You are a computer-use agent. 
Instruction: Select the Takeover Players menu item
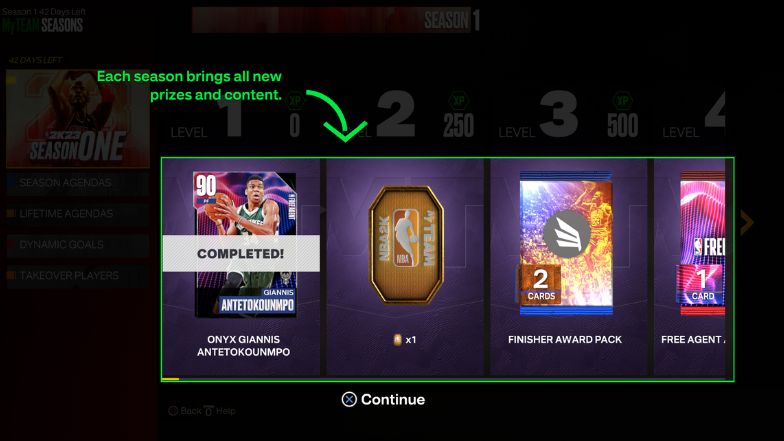tap(78, 276)
